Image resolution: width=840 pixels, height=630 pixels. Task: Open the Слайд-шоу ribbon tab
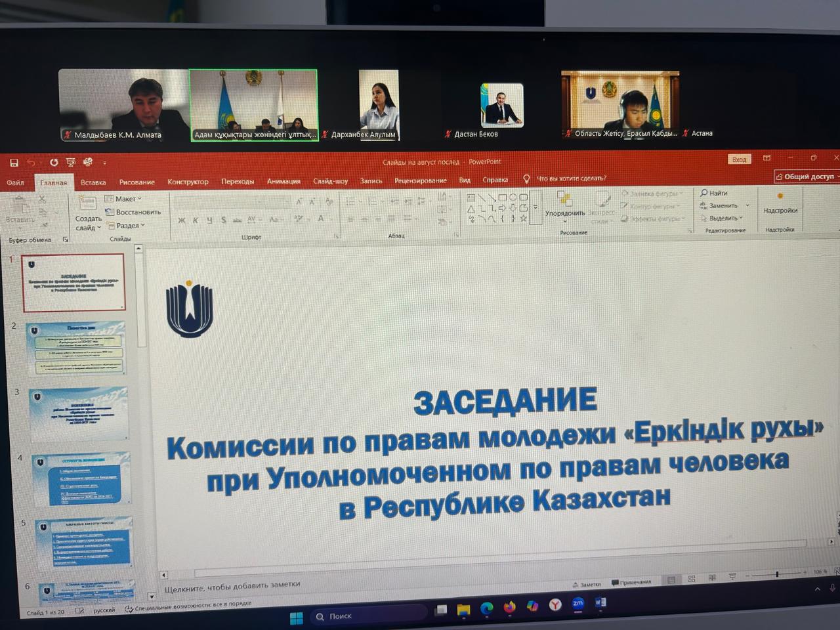pyautogui.click(x=331, y=181)
